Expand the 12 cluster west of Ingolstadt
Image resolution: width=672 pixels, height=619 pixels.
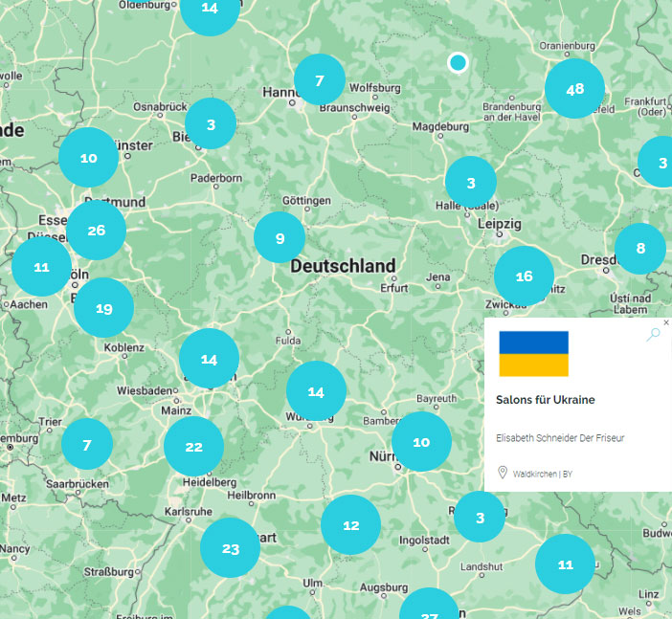click(x=350, y=525)
